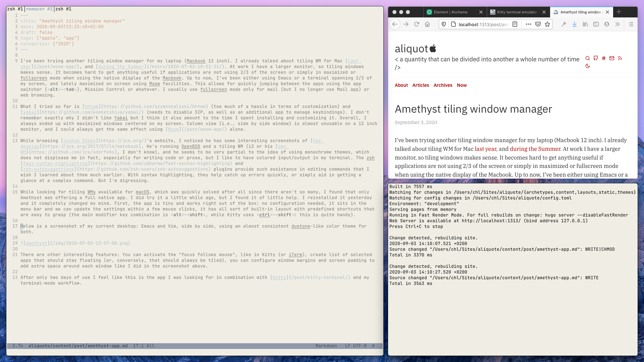The width and height of the screenshot is (644, 362).
Task: Open the Firefox library icon
Action: pos(585,24)
